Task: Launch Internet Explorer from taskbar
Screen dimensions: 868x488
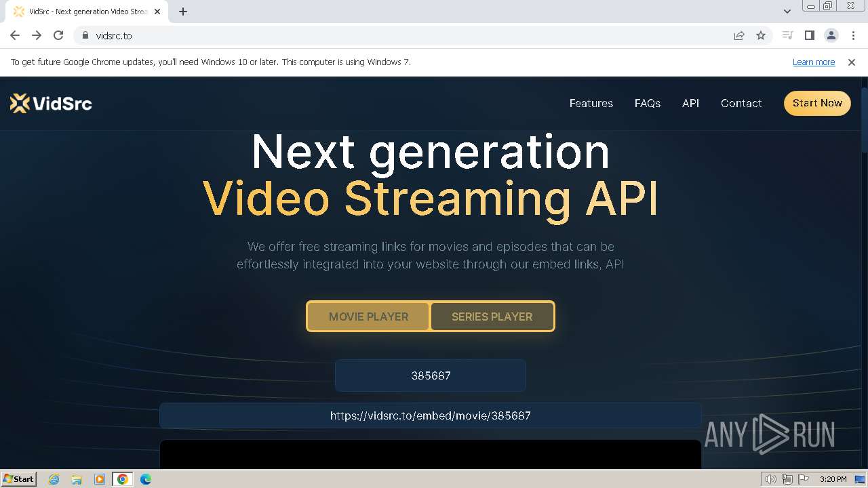Action: coord(54,479)
